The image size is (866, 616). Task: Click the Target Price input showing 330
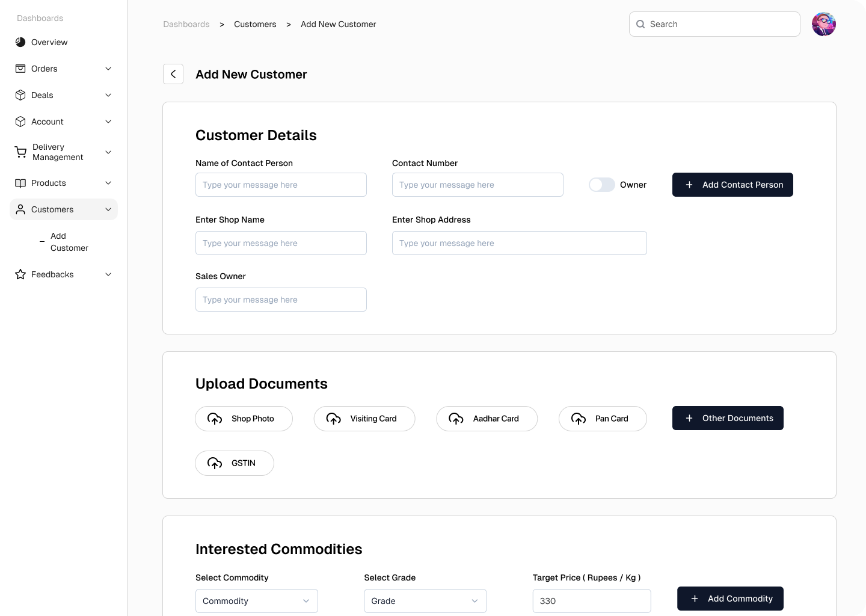[591, 601]
